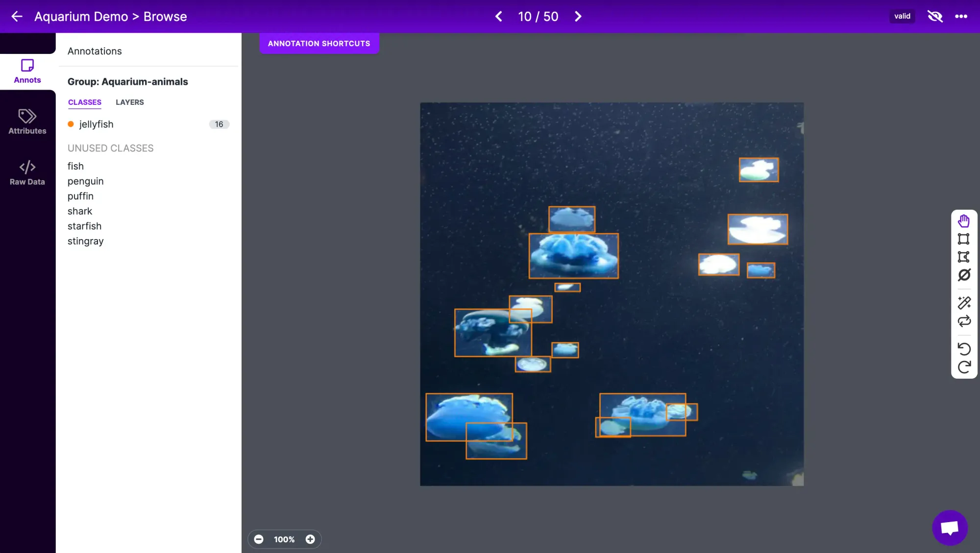Open the Attributes side panel
Image resolution: width=980 pixels, height=553 pixels.
[x=27, y=121]
